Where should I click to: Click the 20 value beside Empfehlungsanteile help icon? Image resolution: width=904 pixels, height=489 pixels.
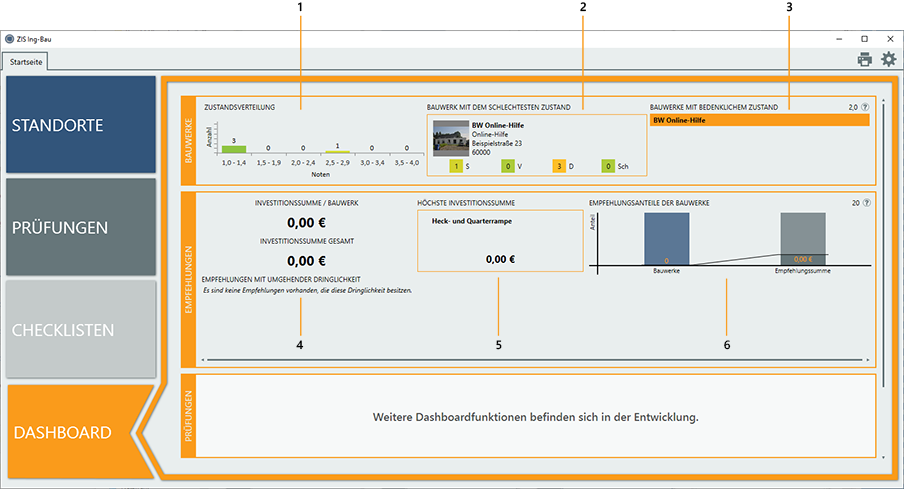point(856,203)
